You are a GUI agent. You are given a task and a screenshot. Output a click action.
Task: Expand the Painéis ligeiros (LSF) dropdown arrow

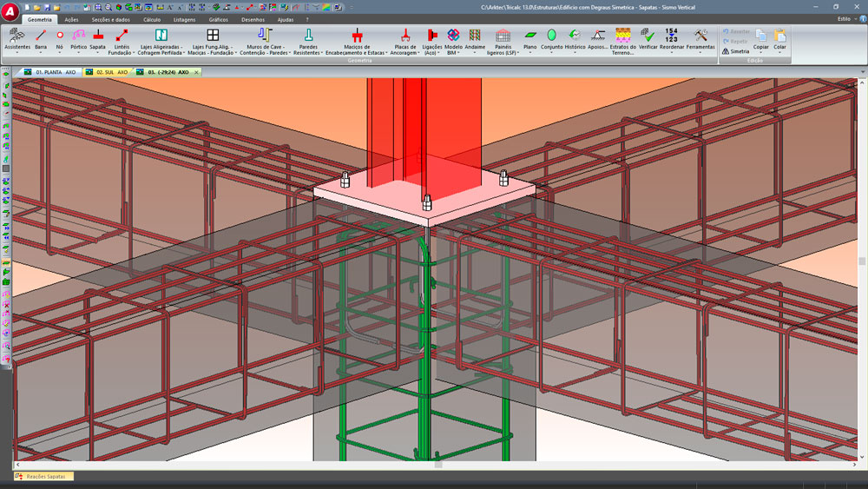point(518,53)
